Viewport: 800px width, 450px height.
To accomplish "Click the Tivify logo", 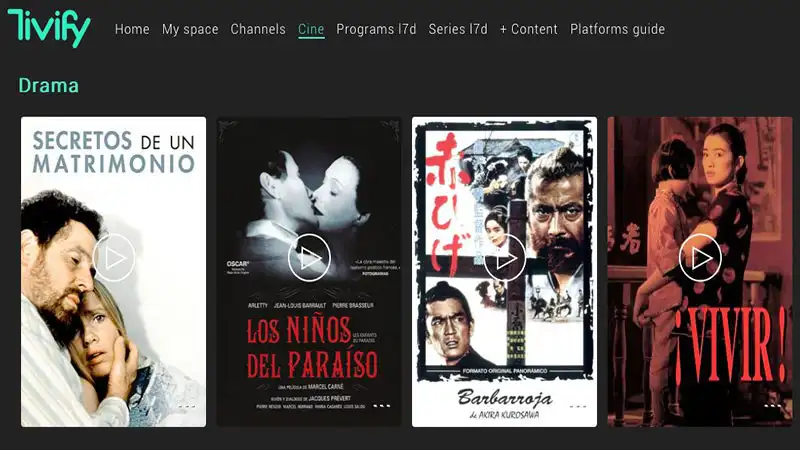I will tap(48, 28).
